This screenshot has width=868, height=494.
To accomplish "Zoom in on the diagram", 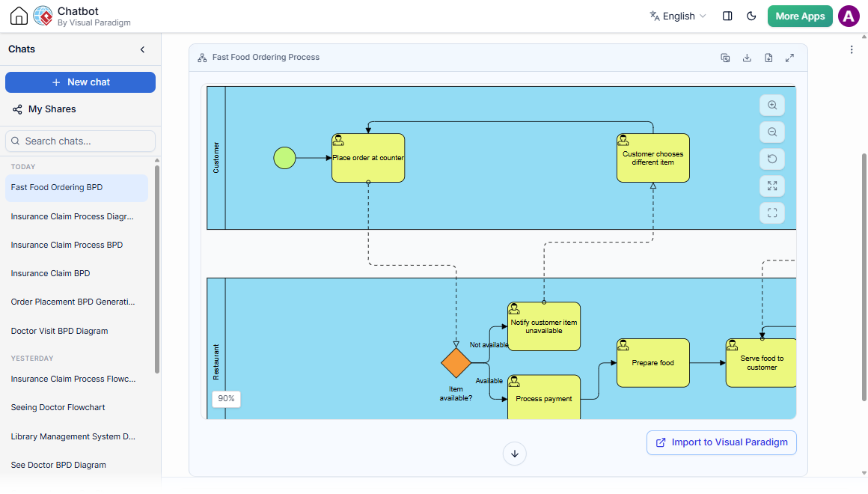I will [772, 106].
